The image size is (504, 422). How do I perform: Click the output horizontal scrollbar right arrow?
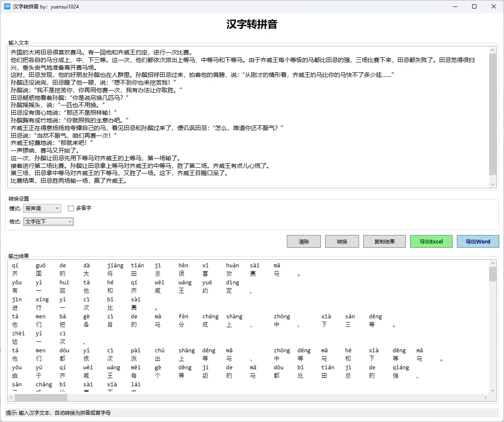485,398
